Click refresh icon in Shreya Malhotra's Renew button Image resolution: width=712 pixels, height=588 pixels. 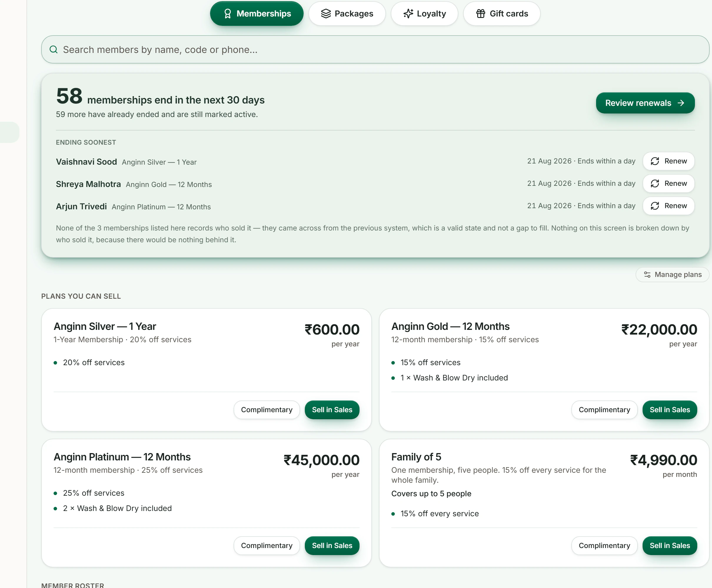point(655,183)
